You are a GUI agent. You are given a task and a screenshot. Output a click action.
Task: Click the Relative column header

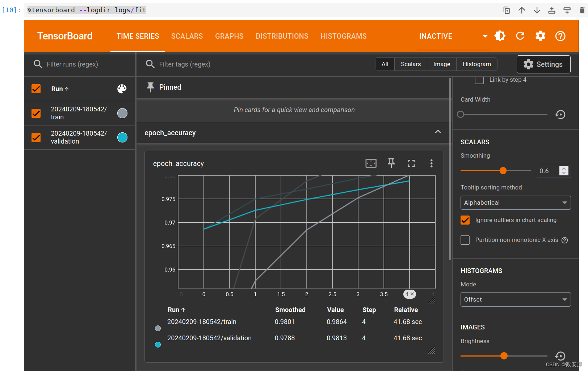[x=406, y=310]
